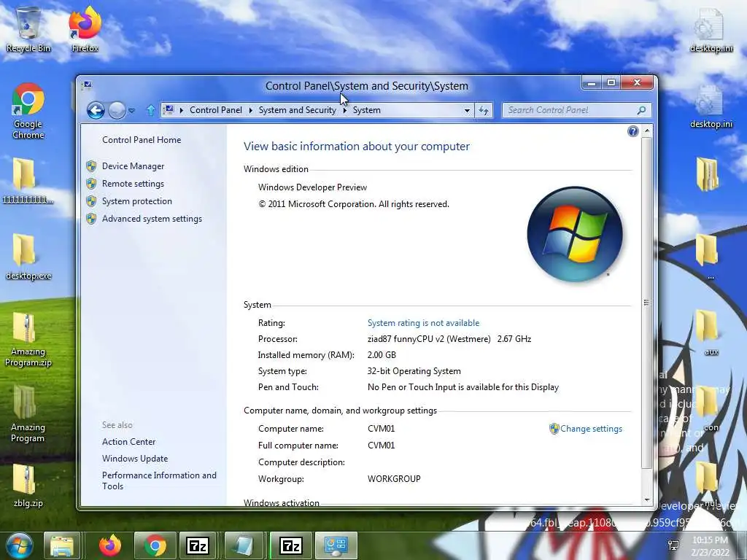Select the top desktop.ini file icon
The image size is (747, 560).
[711, 30]
